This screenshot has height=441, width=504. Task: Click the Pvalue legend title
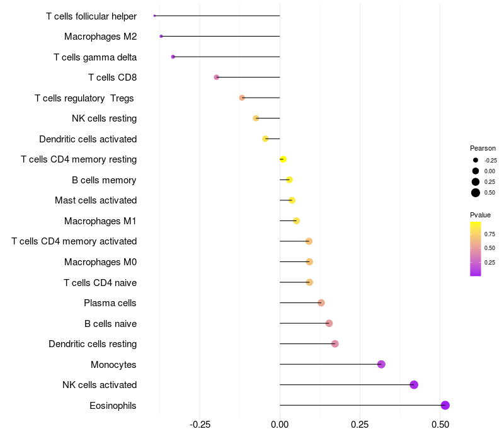click(x=480, y=215)
